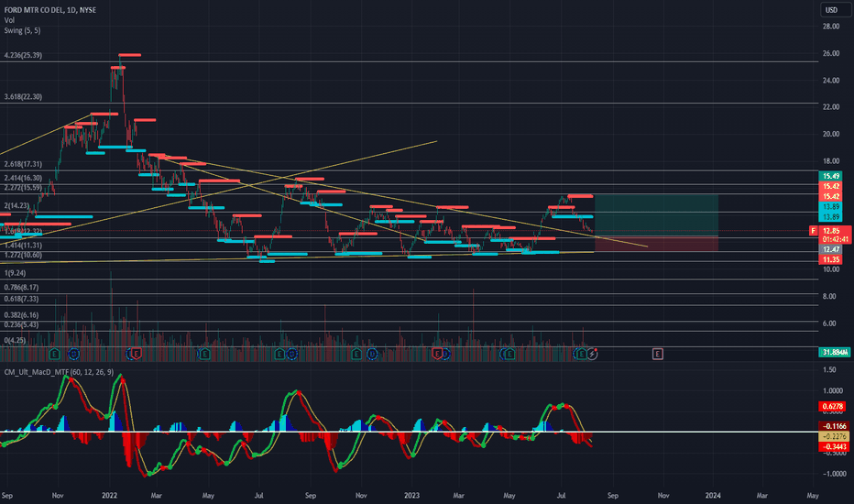Click the 2023 label on time axis
Screen dimensions: 854x504
pyautogui.click(x=411, y=495)
